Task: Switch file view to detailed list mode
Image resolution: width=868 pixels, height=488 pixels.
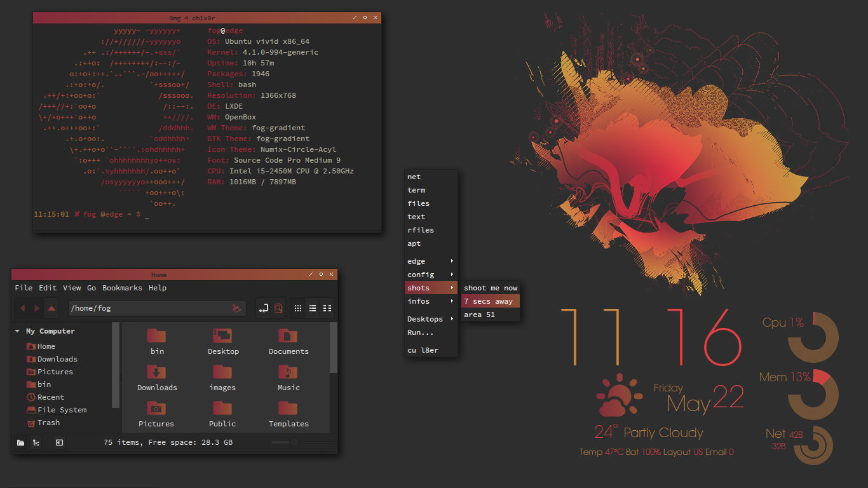Action: 312,308
